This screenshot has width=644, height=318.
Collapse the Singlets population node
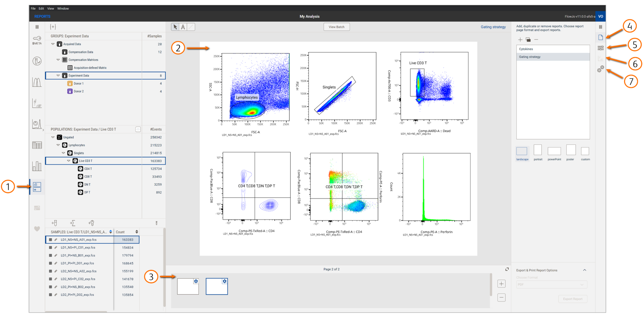tap(63, 153)
